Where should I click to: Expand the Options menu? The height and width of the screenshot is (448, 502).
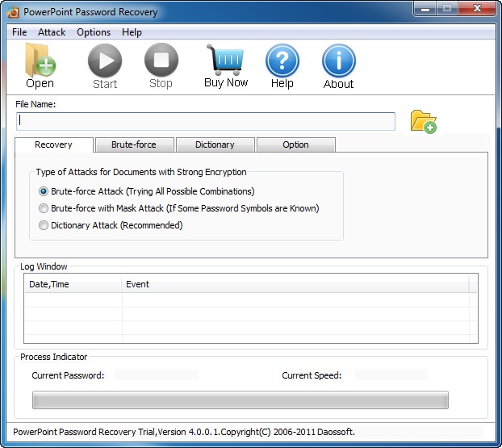tap(94, 32)
